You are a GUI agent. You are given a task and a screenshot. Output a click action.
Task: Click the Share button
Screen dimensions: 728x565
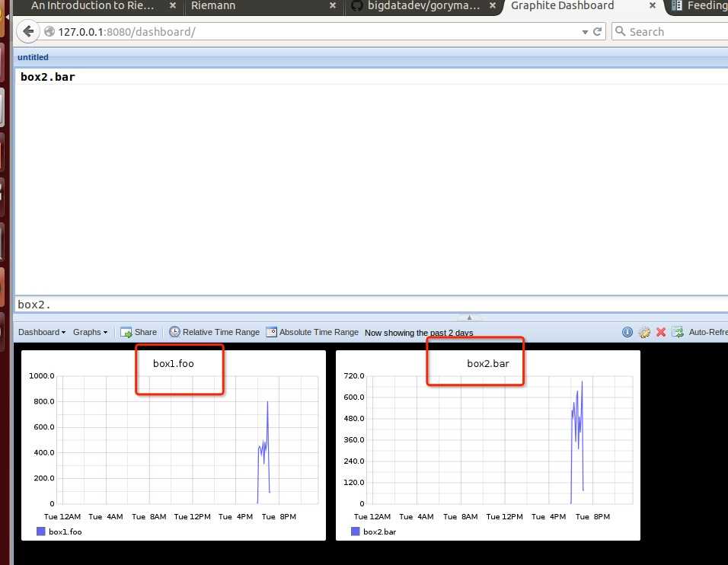139,333
